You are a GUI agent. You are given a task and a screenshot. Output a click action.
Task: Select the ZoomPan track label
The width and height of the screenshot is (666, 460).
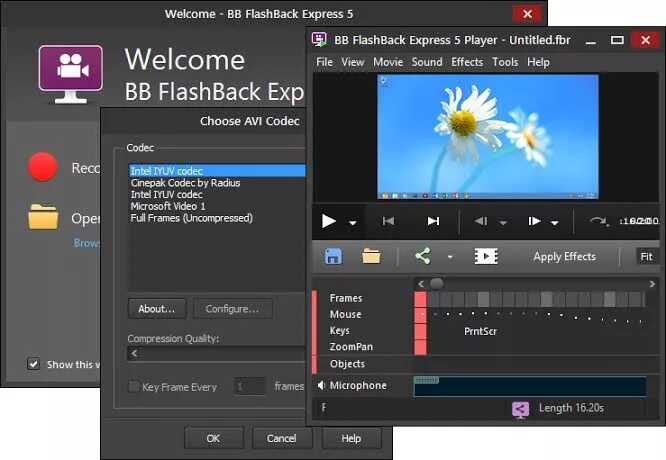click(351, 347)
